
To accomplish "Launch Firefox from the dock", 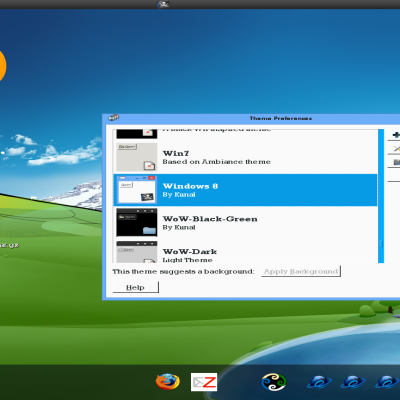I will coord(168,382).
